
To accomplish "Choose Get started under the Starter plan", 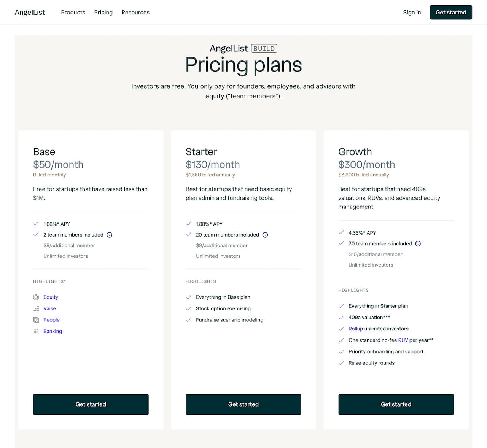I will tap(243, 404).
